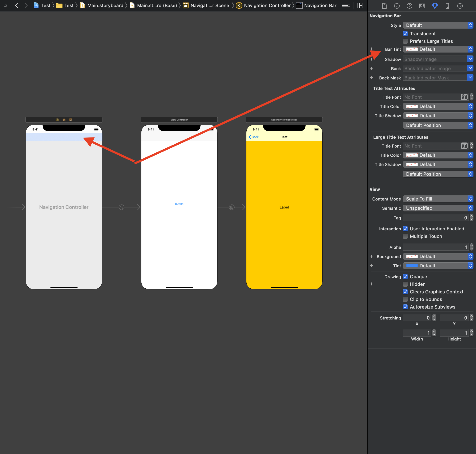Click the editor options lines icon
Image resolution: width=476 pixels, height=454 pixels.
tap(346, 5)
